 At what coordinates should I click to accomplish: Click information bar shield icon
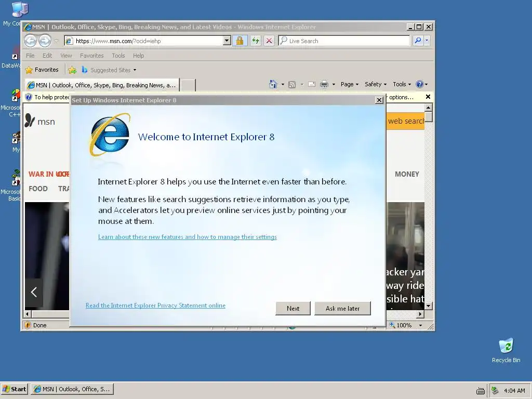click(29, 97)
